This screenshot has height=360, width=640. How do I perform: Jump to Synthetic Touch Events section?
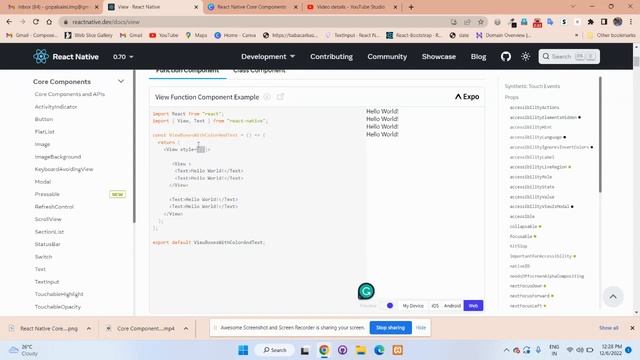(532, 86)
